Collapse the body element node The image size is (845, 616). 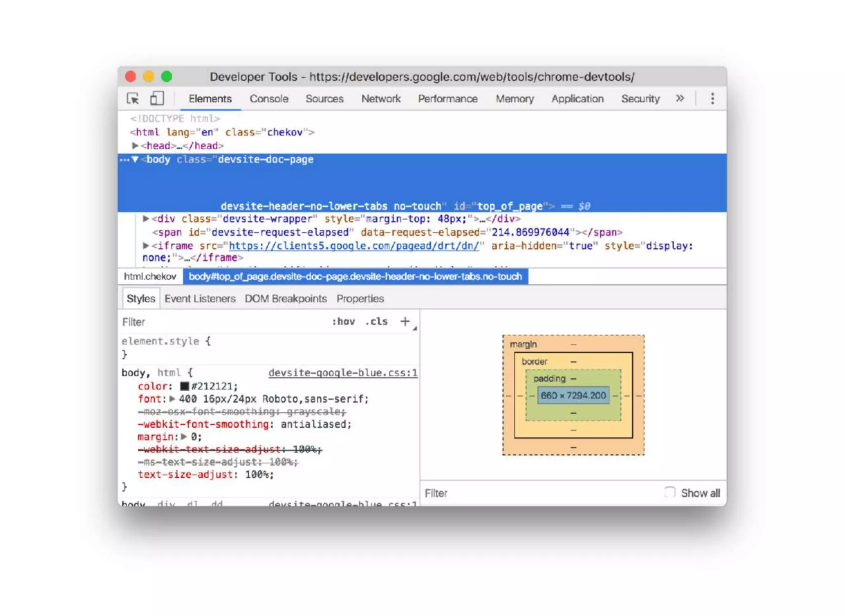tap(135, 159)
